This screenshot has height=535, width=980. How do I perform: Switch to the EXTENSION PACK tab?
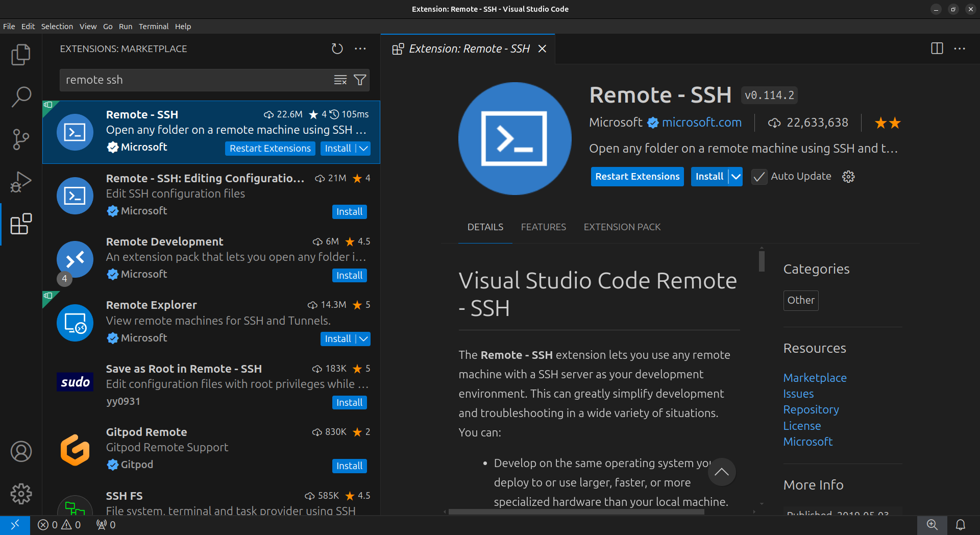(x=622, y=227)
